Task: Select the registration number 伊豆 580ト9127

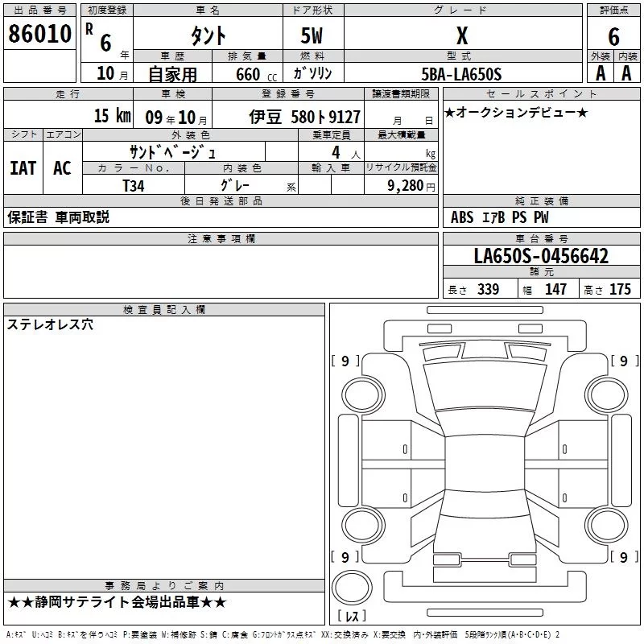Action: click(304, 117)
